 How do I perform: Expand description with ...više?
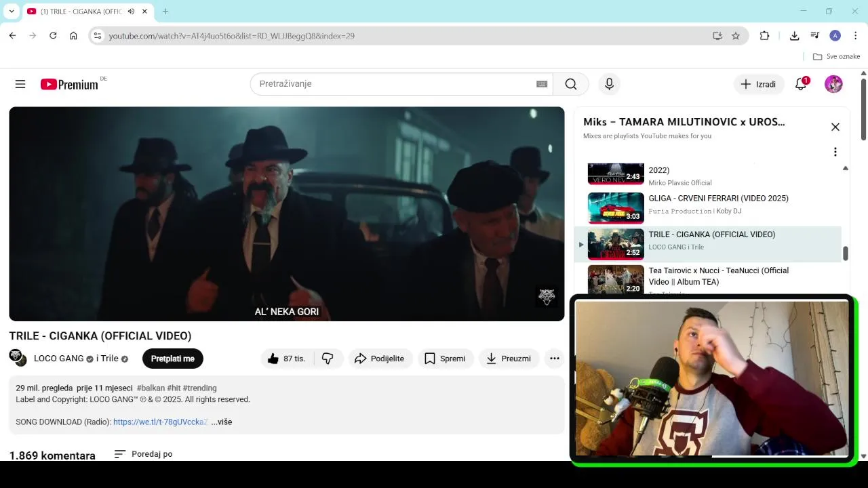click(x=222, y=422)
